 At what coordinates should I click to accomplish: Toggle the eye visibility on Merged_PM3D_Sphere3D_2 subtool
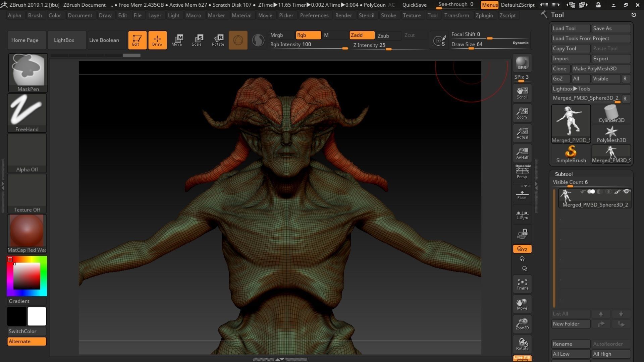click(626, 192)
